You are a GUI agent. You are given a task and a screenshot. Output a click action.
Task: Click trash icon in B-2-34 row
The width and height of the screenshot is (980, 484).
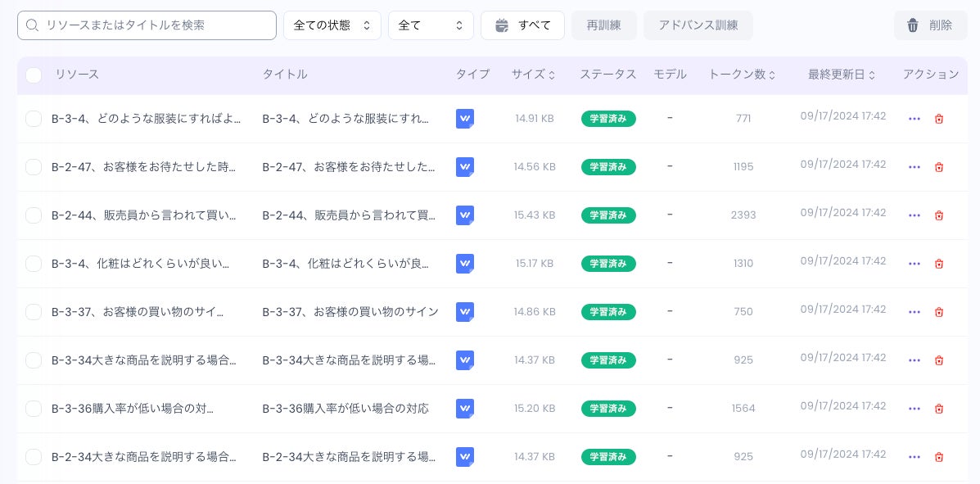pyautogui.click(x=938, y=457)
